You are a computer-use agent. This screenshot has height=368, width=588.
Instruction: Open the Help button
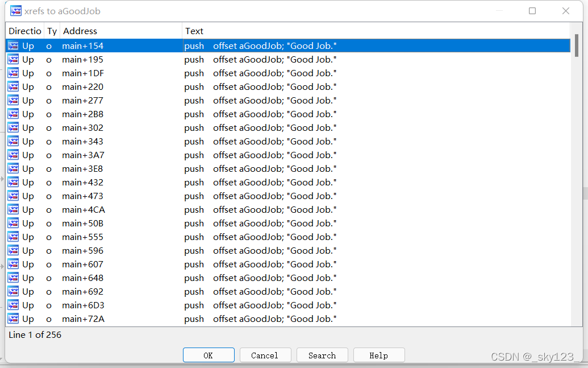coord(379,355)
